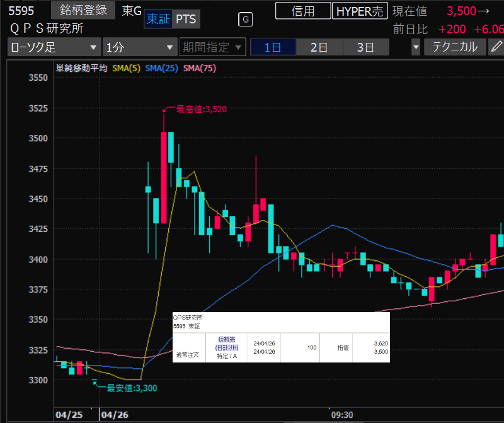
Task: Click the G icon box
Action: click(245, 20)
